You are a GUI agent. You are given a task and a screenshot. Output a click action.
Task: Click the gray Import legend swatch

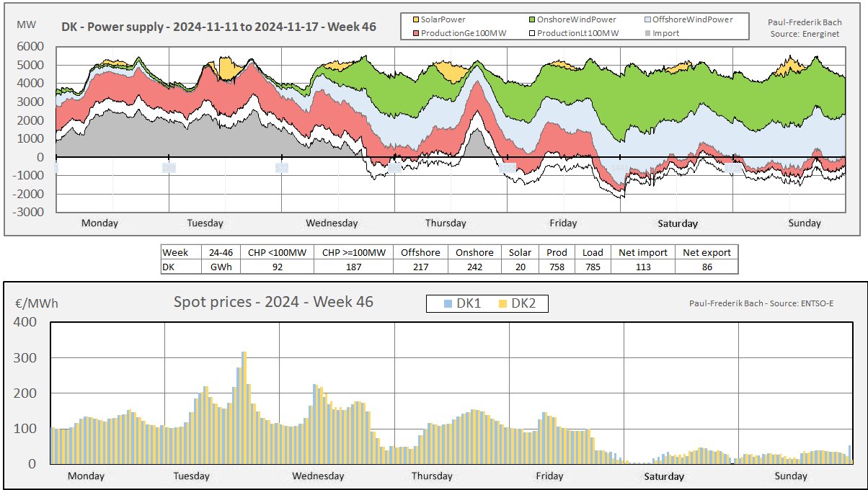click(x=647, y=33)
